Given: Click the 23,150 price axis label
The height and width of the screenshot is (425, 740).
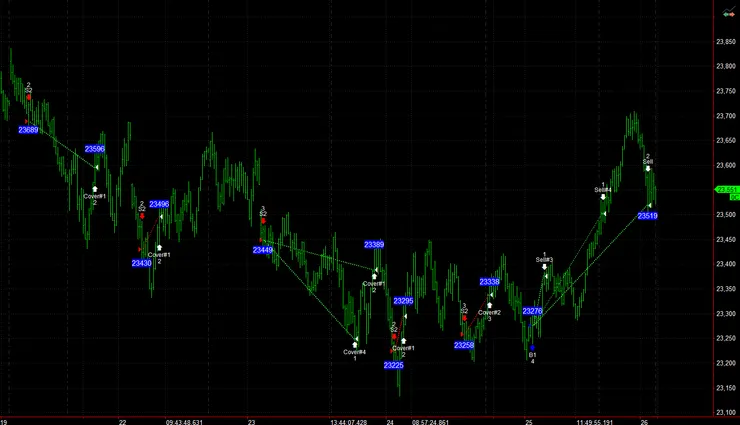Looking at the screenshot, I should pyautogui.click(x=726, y=388).
